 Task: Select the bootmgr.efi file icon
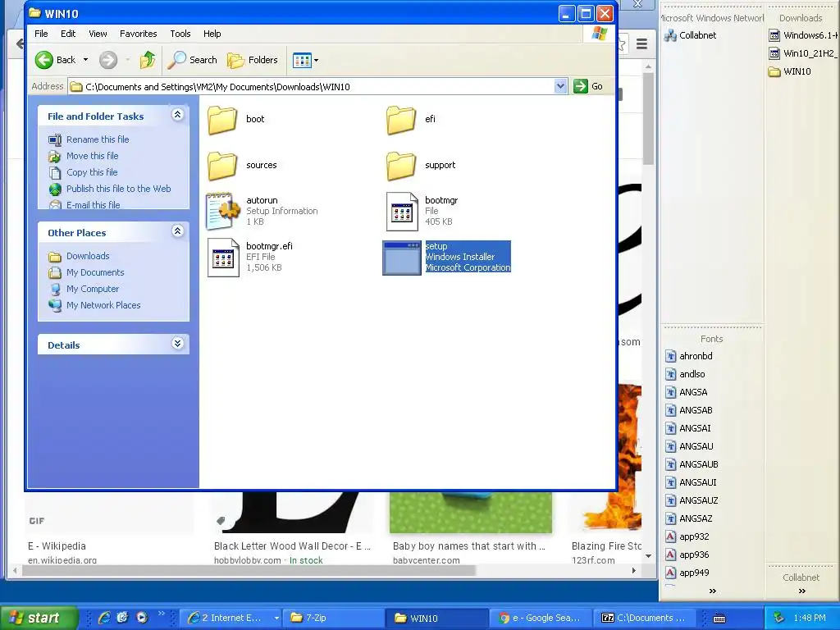[223, 257]
